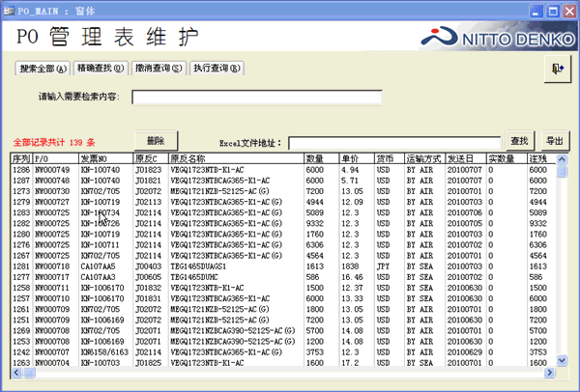The width and height of the screenshot is (580, 392).
Task: Click the 查找 browse button
Action: [x=520, y=141]
